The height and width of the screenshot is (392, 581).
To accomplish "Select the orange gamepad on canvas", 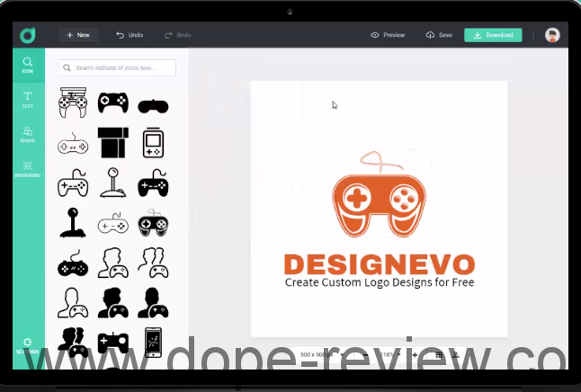I will point(379,201).
